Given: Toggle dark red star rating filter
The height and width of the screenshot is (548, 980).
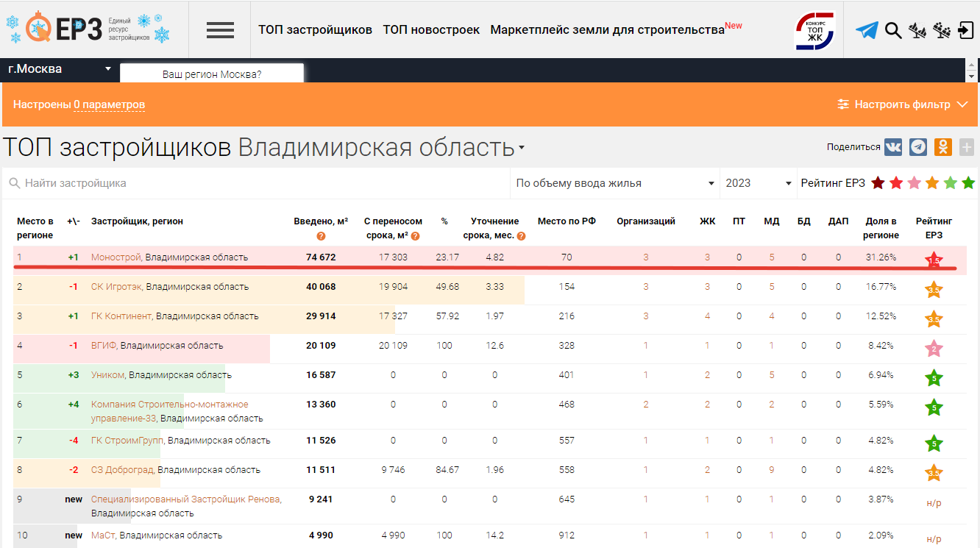Looking at the screenshot, I should [x=878, y=182].
